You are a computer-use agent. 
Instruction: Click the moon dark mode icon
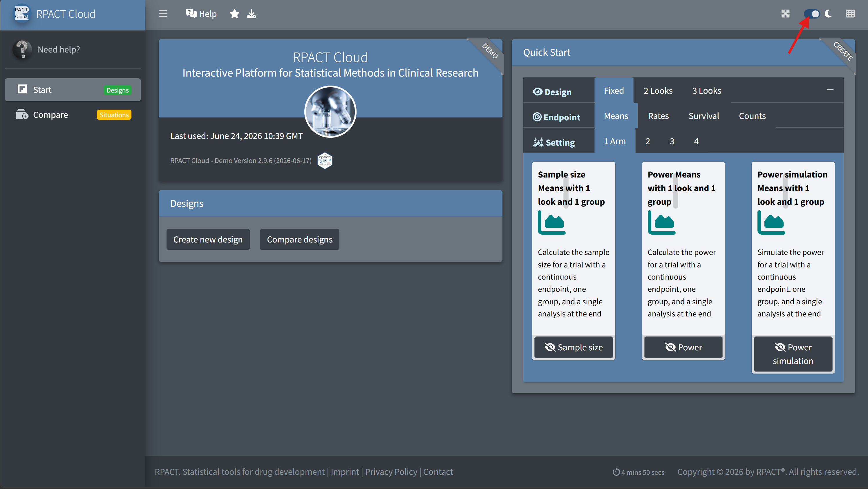coord(829,13)
